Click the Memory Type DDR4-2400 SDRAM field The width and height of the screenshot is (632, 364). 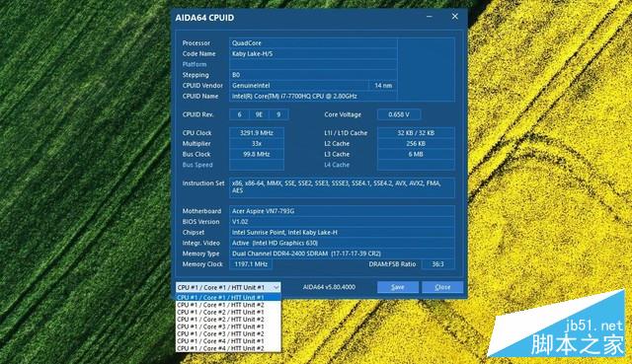click(x=343, y=254)
